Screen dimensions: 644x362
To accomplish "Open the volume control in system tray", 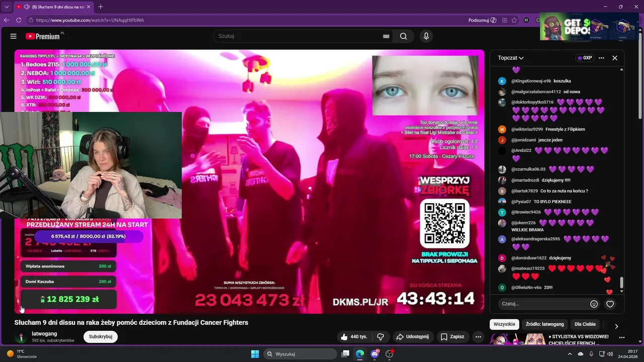I will tap(610, 354).
